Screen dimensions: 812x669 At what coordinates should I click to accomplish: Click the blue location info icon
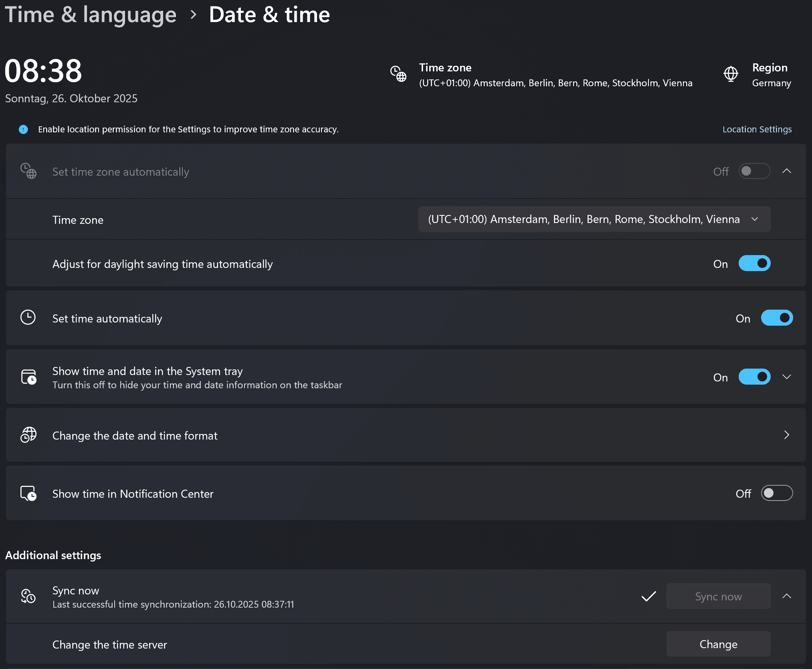(x=24, y=129)
